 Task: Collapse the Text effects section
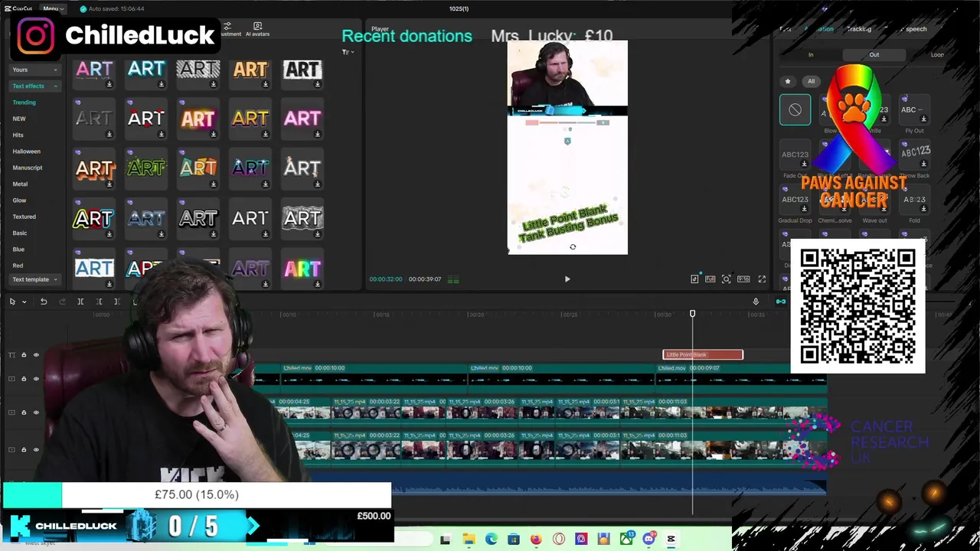[35, 86]
